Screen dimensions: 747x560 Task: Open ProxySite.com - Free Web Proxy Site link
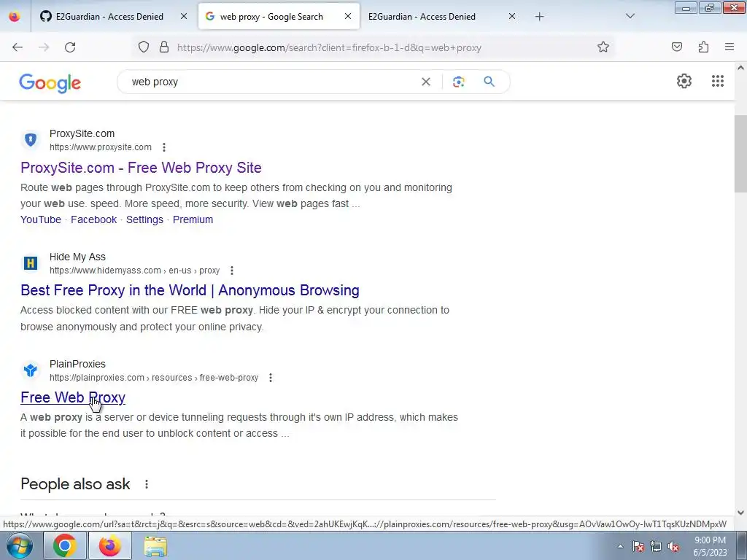click(141, 168)
